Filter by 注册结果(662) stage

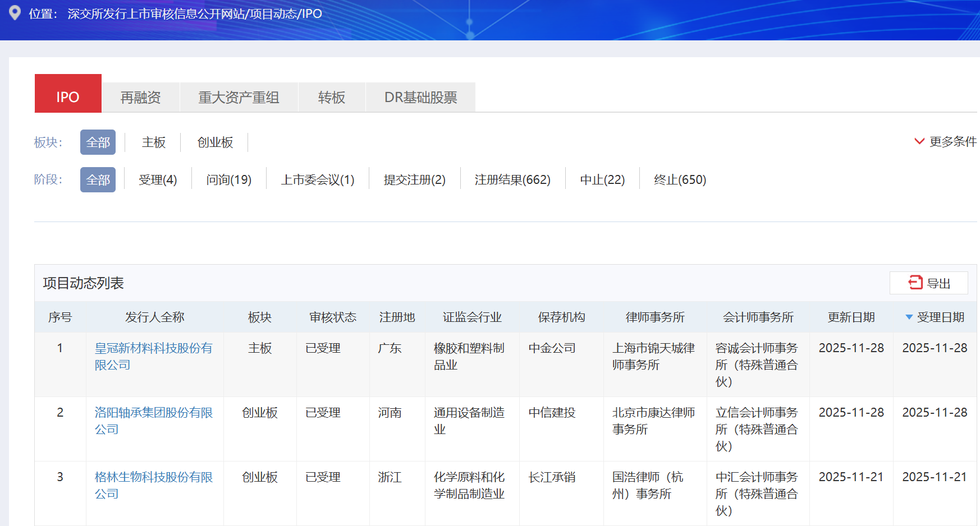click(512, 180)
